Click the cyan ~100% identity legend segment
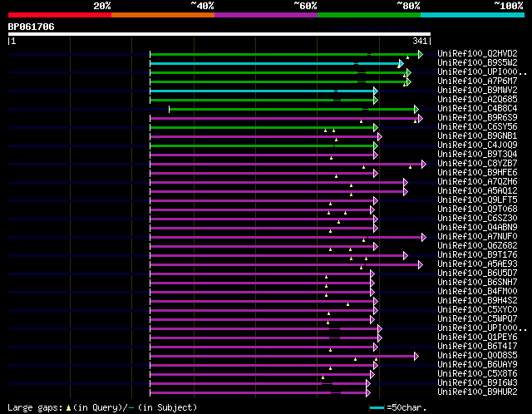Viewport: 532px width, 414px height. (472, 15)
